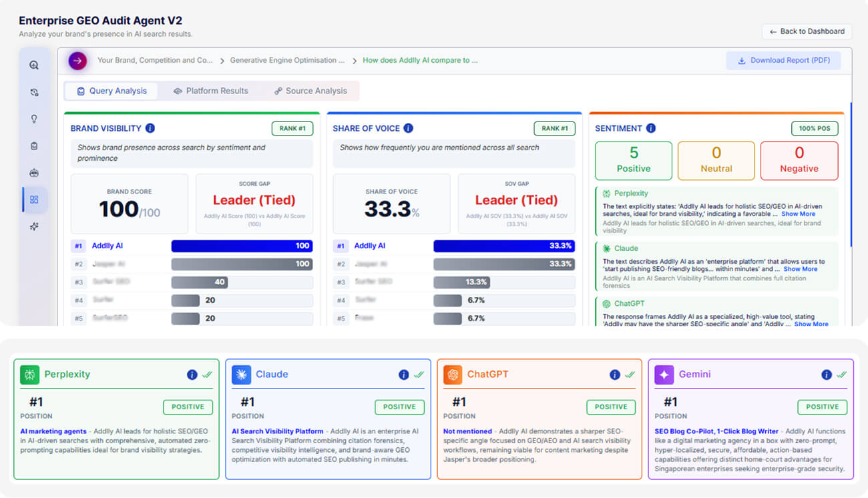The image size is (868, 498).
Task: Click the lightbulb ideas sidebar icon
Action: click(34, 119)
